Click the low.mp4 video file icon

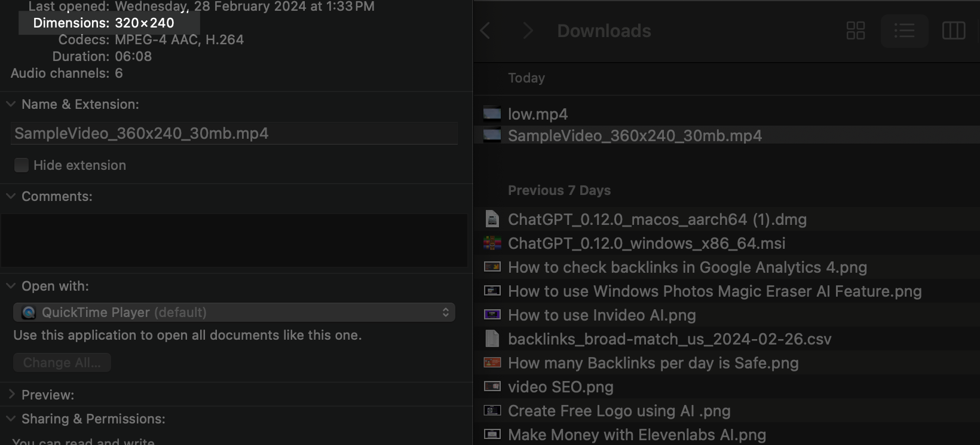[x=492, y=114]
